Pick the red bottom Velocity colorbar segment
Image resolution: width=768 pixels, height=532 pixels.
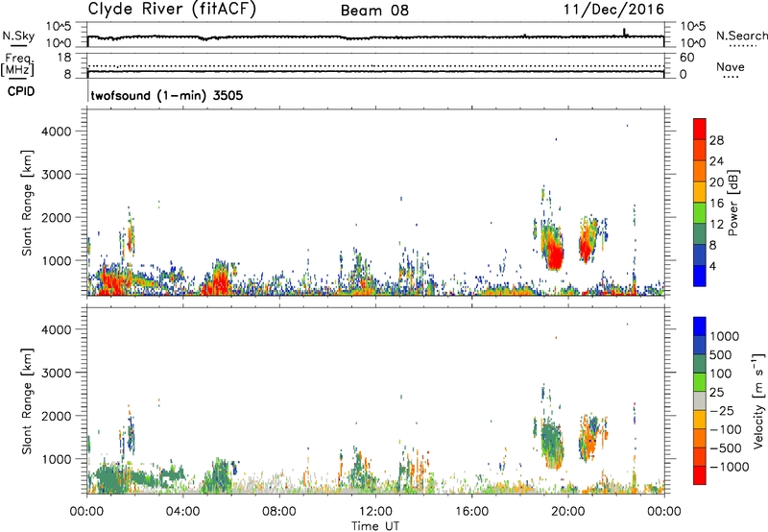tap(700, 475)
